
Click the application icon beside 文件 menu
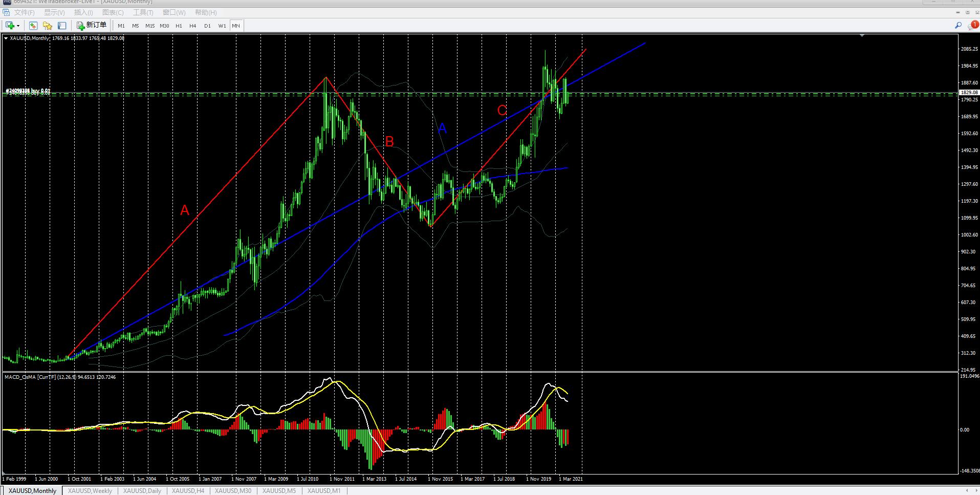point(7,12)
